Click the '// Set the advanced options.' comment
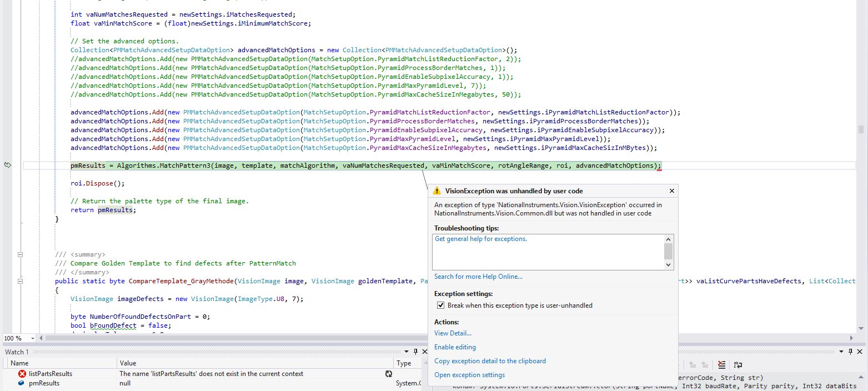Screen dimensions: 868x391 point(124,41)
